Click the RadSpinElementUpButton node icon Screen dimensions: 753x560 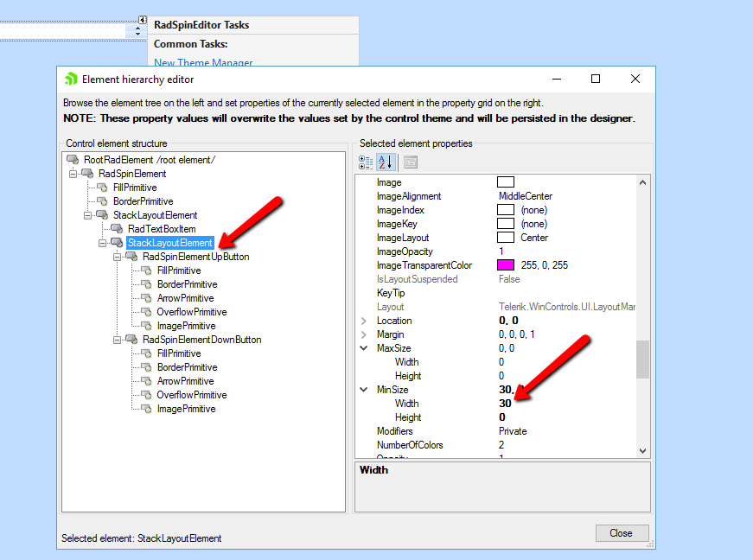click(131, 257)
